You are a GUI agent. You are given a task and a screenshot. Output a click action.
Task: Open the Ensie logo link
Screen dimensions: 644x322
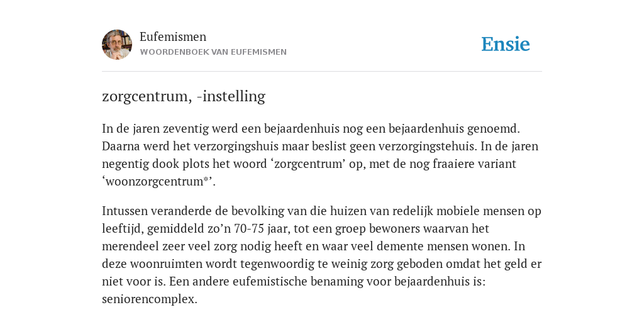click(x=506, y=45)
